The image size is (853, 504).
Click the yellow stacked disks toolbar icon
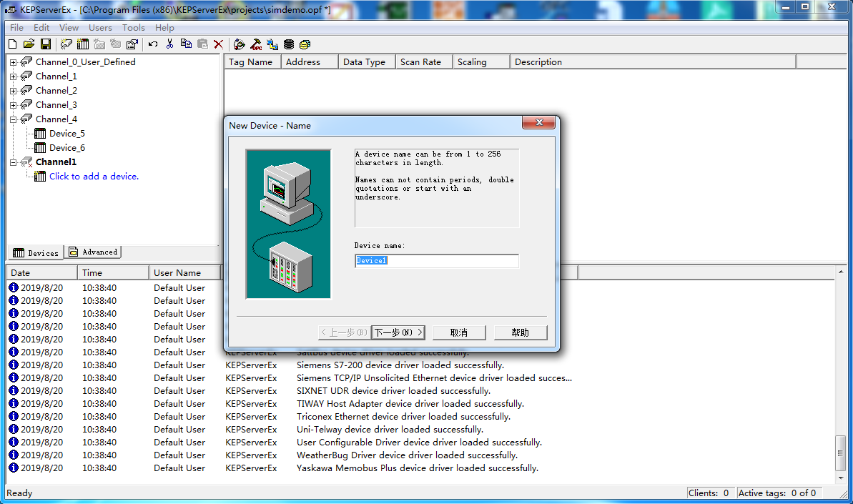[305, 44]
